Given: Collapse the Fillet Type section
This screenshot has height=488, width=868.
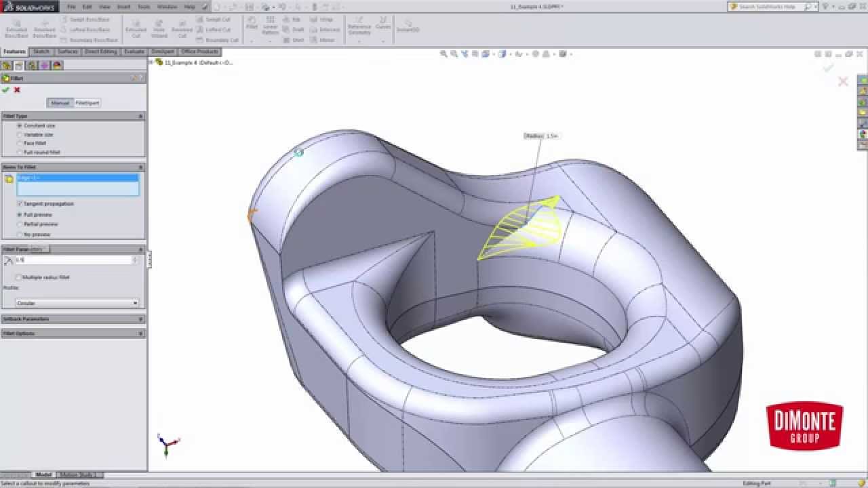Looking at the screenshot, I should 141,116.
